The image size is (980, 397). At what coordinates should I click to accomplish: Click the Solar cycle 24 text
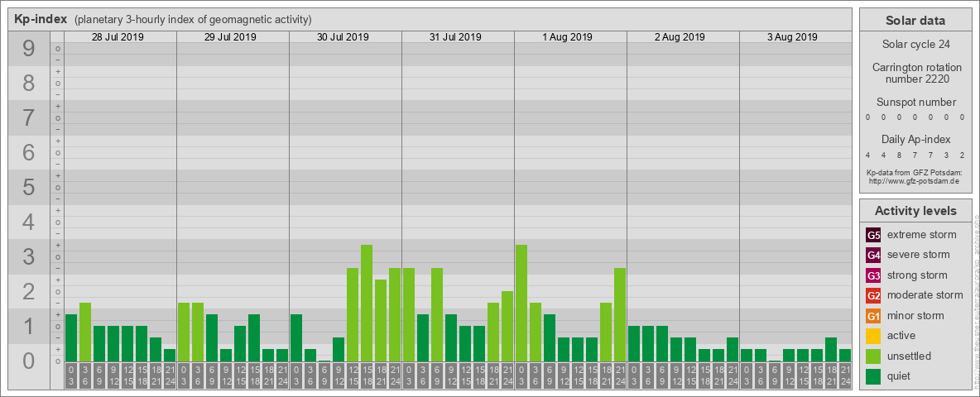915,45
